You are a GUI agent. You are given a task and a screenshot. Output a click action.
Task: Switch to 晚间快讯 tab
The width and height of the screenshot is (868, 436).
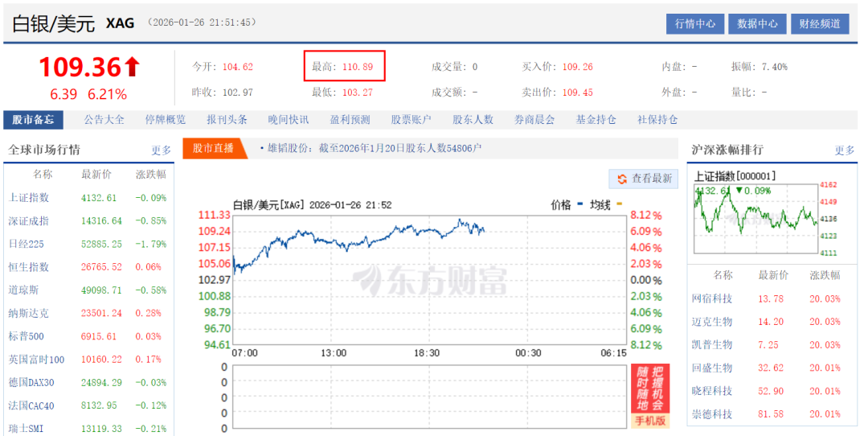(289, 120)
